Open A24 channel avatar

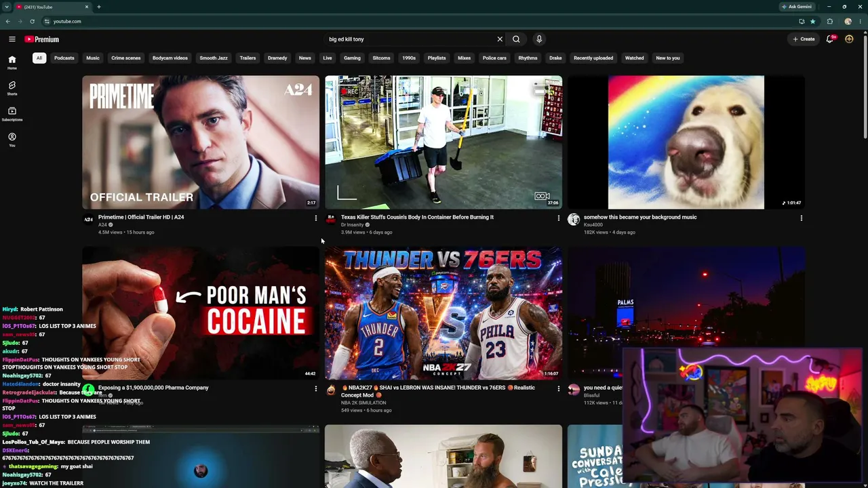[x=88, y=220]
